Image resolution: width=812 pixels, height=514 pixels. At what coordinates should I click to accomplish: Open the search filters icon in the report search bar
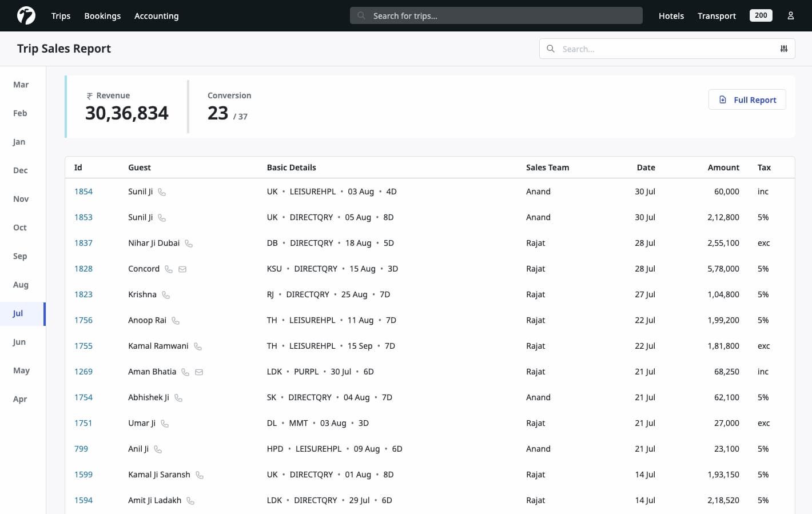[784, 49]
